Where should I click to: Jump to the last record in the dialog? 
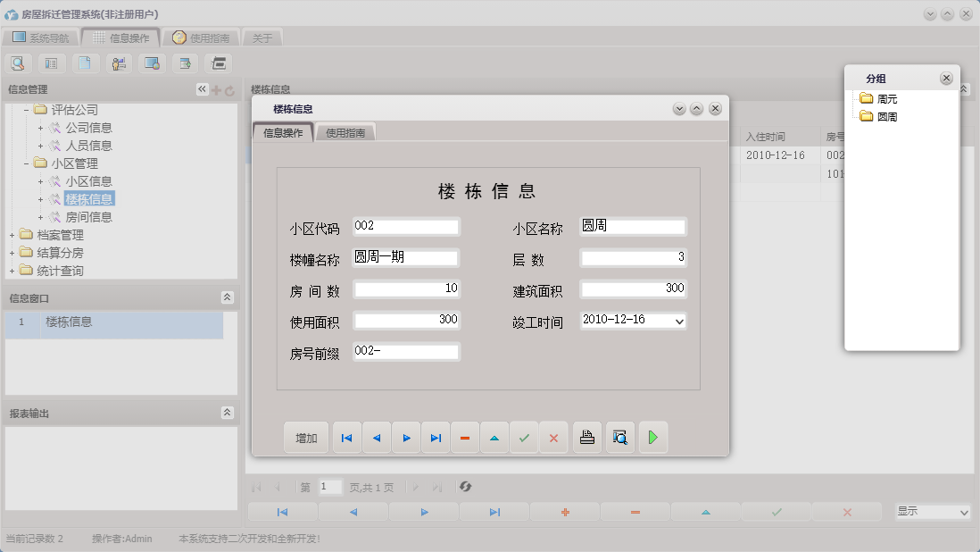coord(436,437)
